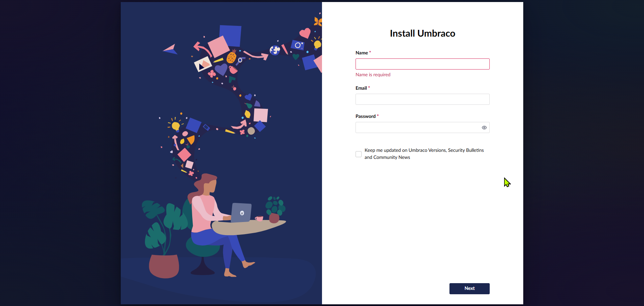Image resolution: width=644 pixels, height=306 pixels.
Task: Click the Email input field
Action: point(422,99)
